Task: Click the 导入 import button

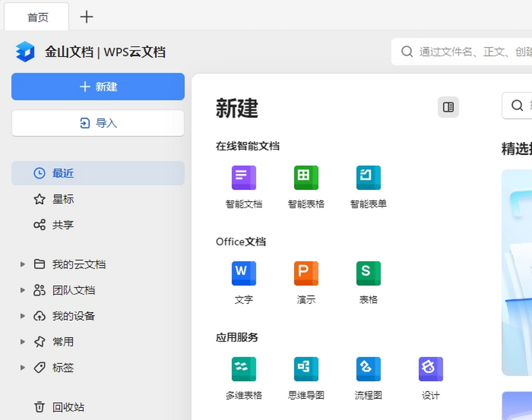Action: (98, 123)
